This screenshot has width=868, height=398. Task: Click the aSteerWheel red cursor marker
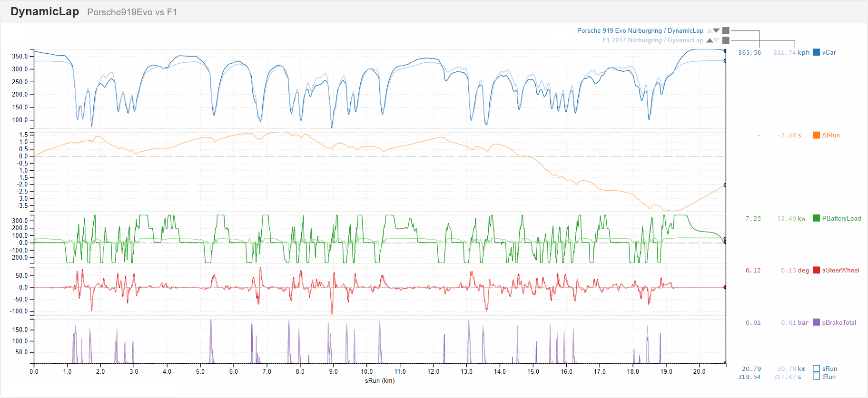[x=725, y=287]
